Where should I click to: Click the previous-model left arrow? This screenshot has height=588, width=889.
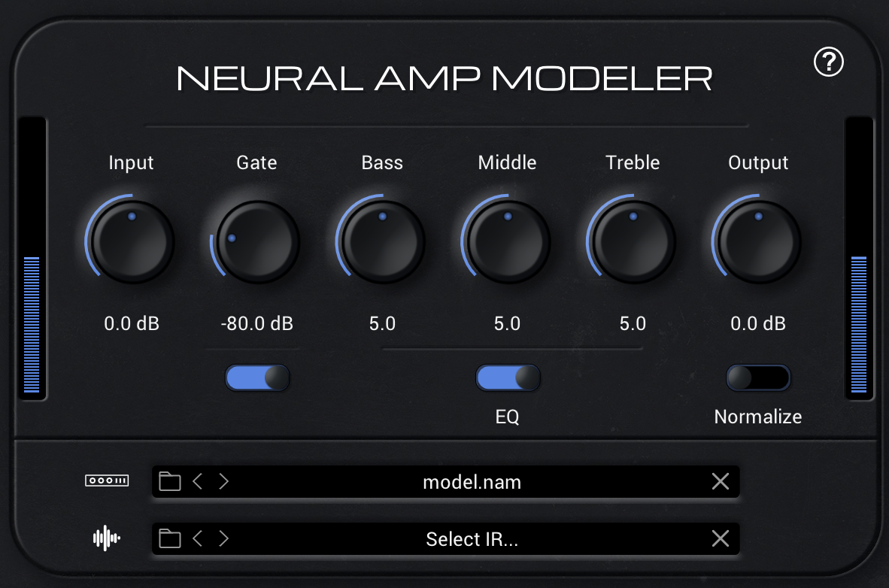click(x=198, y=481)
